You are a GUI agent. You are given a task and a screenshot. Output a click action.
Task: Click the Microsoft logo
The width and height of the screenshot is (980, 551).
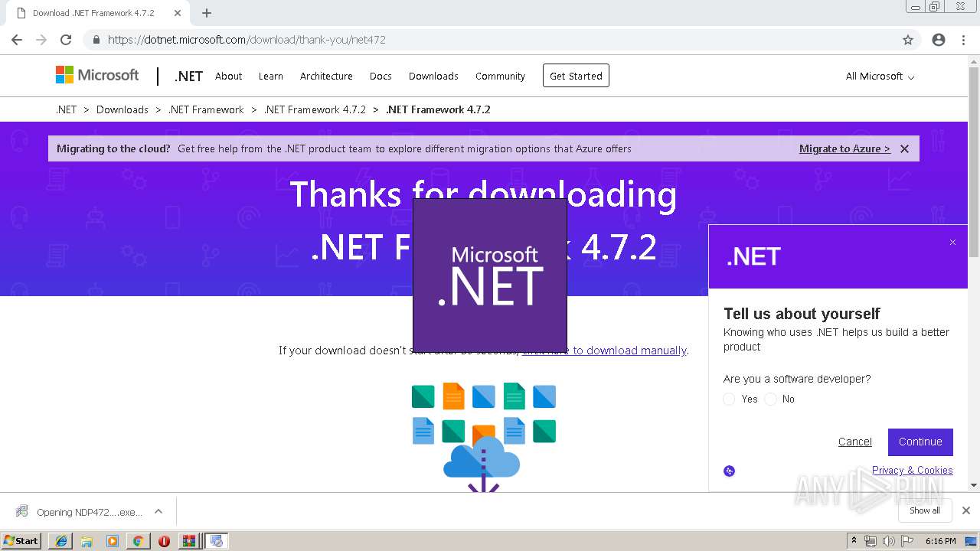coord(97,75)
